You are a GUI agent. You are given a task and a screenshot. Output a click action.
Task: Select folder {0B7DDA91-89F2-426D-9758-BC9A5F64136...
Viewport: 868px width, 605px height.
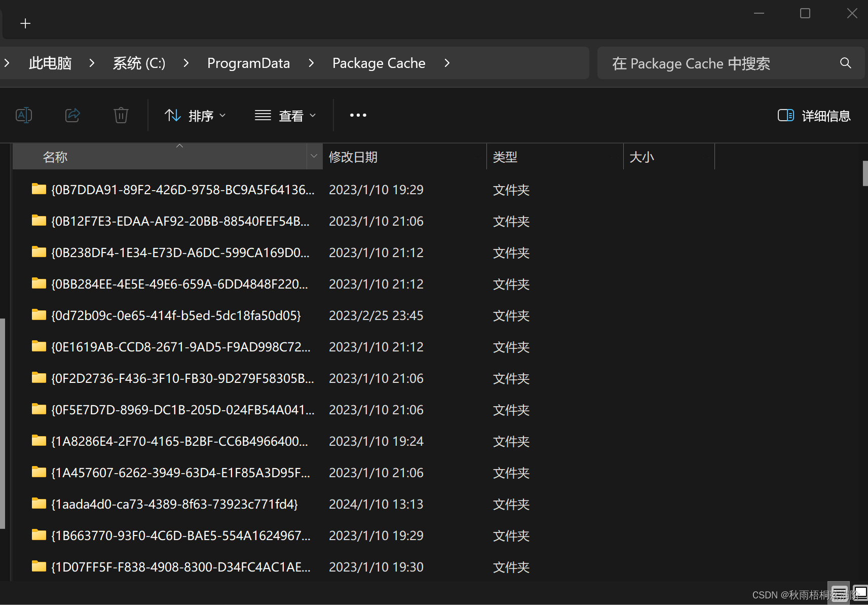(x=183, y=190)
